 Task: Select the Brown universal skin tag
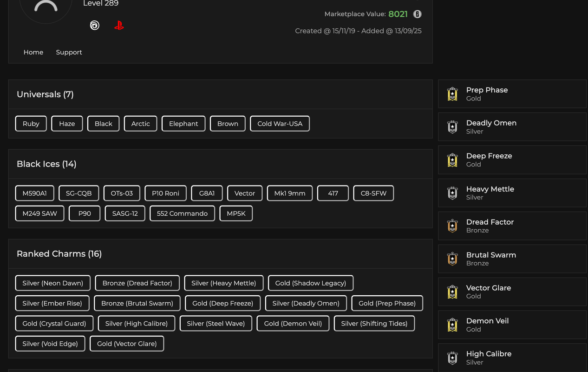[x=228, y=124]
